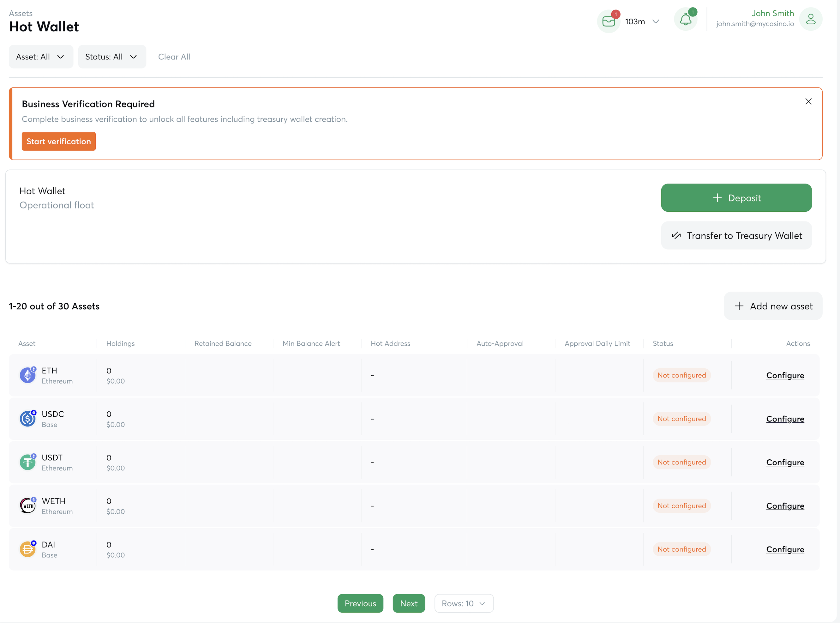
Task: Open the notifications bell icon
Action: [x=685, y=19]
